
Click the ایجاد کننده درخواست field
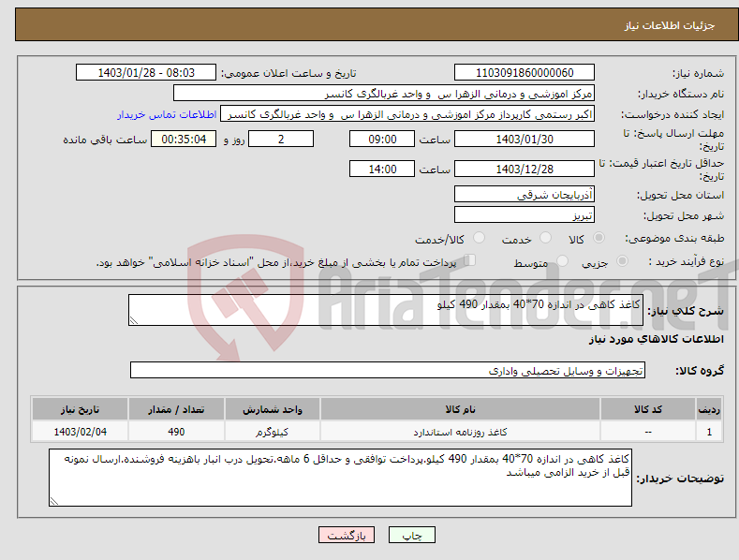(407, 114)
